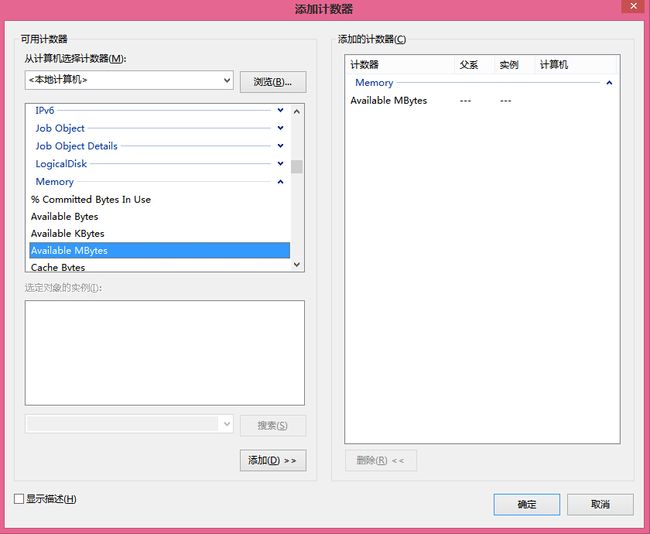Viewport: 650px width, 534px height.
Task: Click the 计算机 column header
Action: (x=575, y=65)
